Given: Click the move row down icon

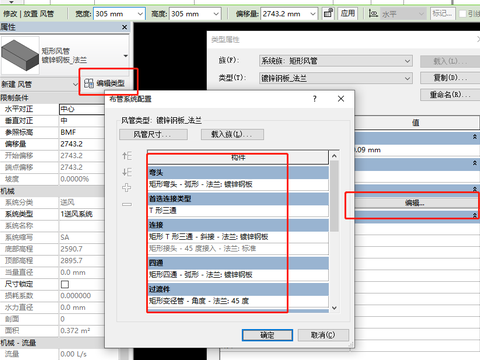Looking at the screenshot, I should point(127,172).
